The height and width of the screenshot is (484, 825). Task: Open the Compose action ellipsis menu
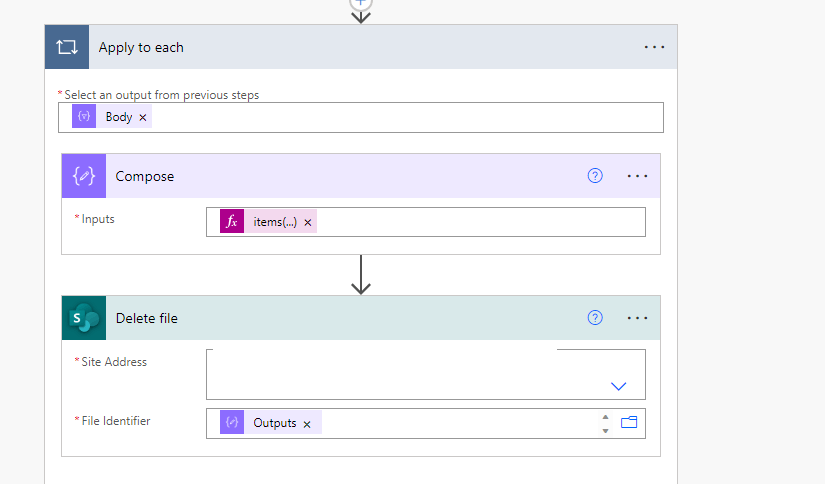[637, 176]
